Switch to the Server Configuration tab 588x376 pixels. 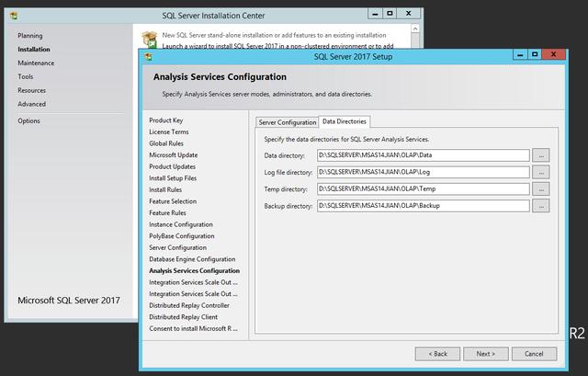288,122
